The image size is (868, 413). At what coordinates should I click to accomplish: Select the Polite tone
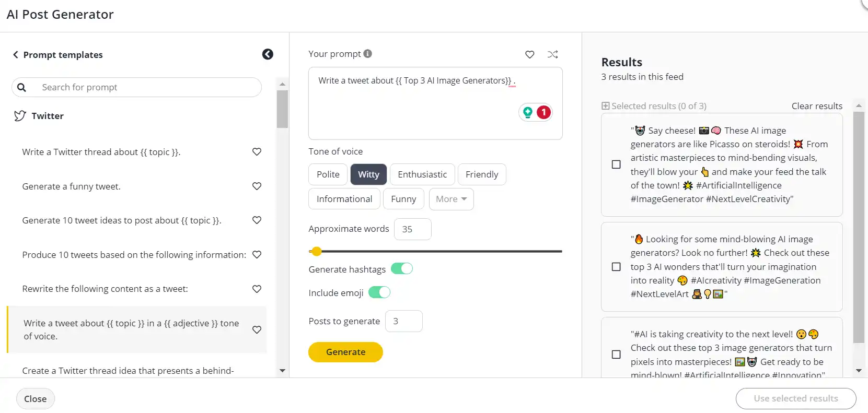pos(328,174)
